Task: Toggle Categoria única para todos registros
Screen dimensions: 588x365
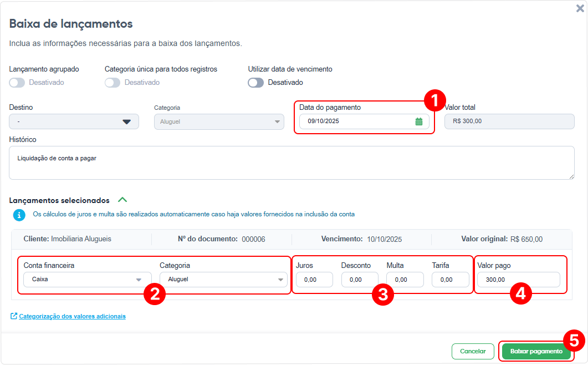Action: coord(113,83)
